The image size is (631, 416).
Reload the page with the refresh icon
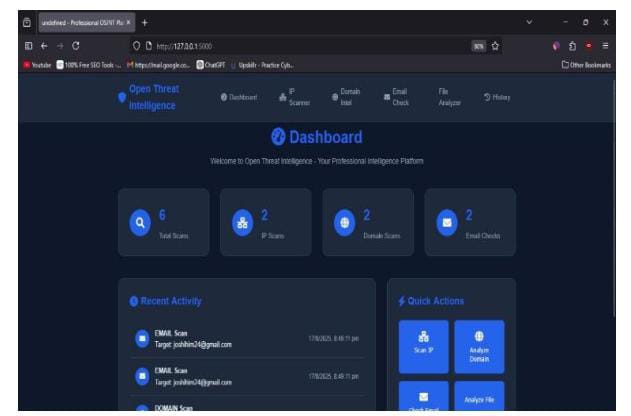pyautogui.click(x=75, y=45)
